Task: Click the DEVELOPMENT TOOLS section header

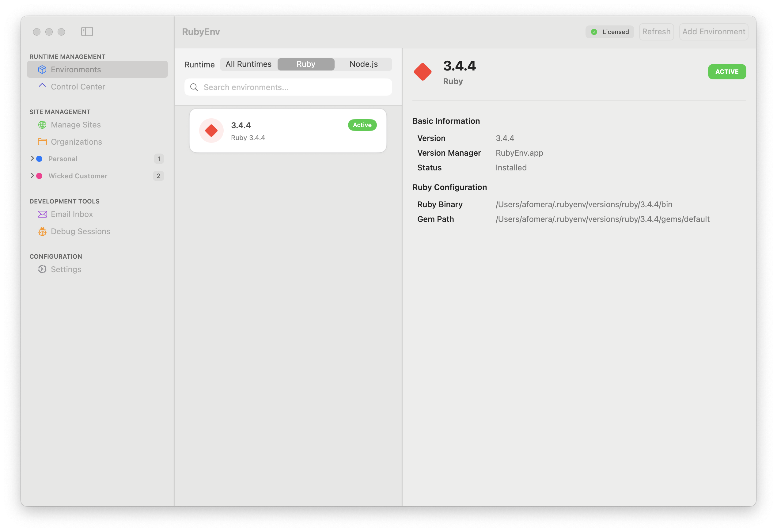Action: coord(65,201)
